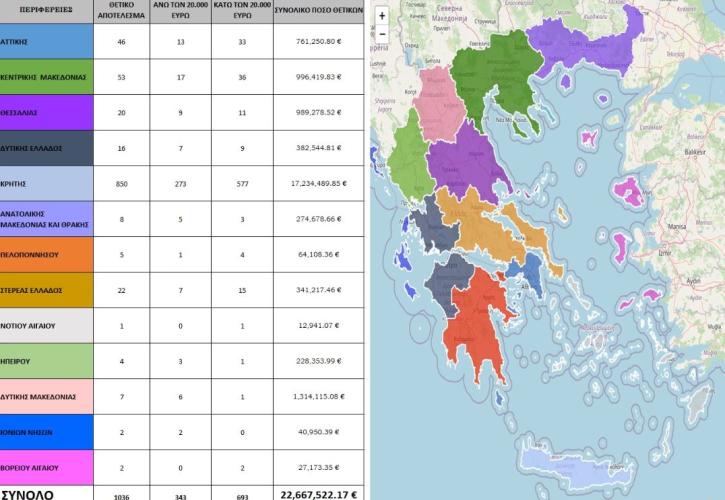Click the 27,173.35 € amount cell
The height and width of the screenshot is (500, 725).
pyautogui.click(x=319, y=468)
